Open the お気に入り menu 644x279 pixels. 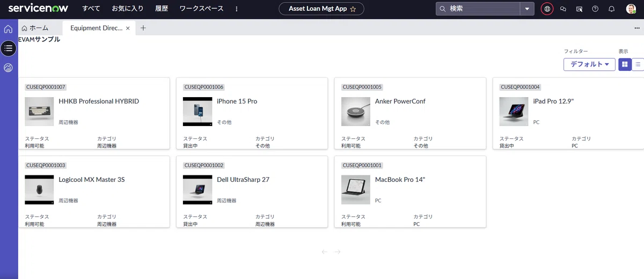128,9
